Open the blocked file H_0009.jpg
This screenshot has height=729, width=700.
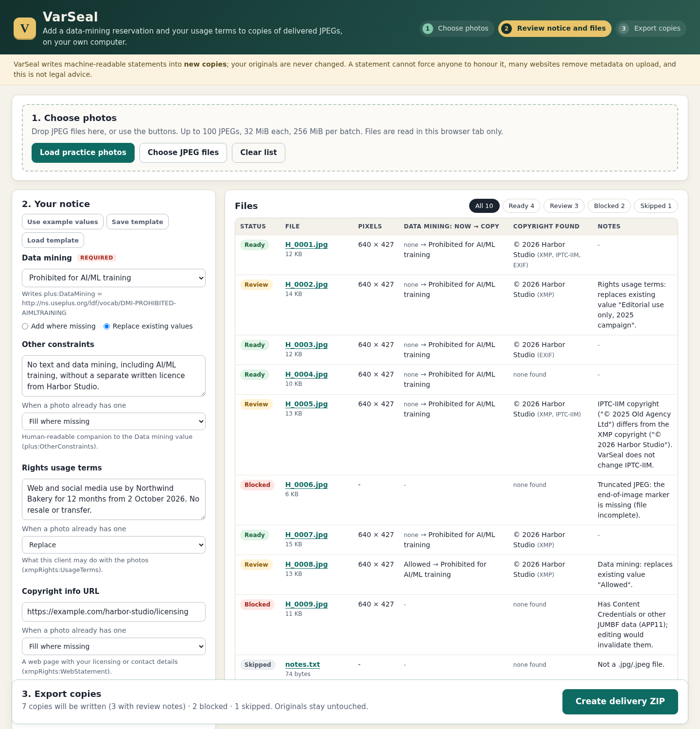pos(306,604)
